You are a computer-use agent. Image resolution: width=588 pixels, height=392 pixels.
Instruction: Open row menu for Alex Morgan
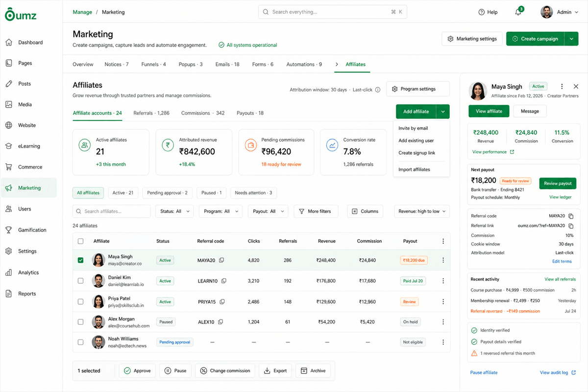[x=443, y=322]
